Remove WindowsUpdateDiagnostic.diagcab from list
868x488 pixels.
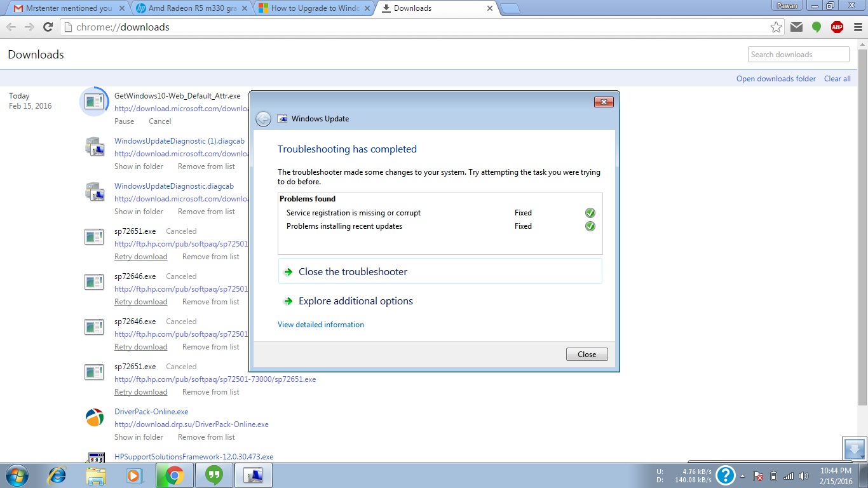[207, 212]
